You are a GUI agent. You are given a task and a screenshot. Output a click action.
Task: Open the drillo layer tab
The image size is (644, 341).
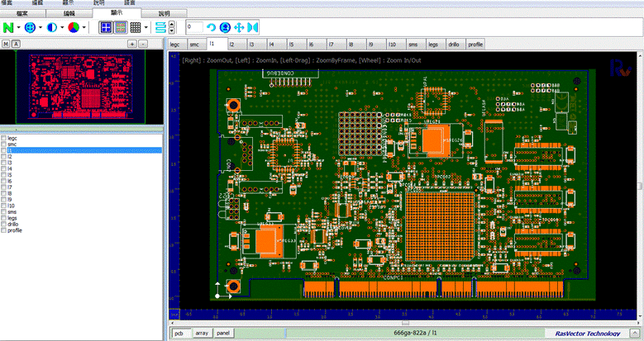click(x=455, y=44)
